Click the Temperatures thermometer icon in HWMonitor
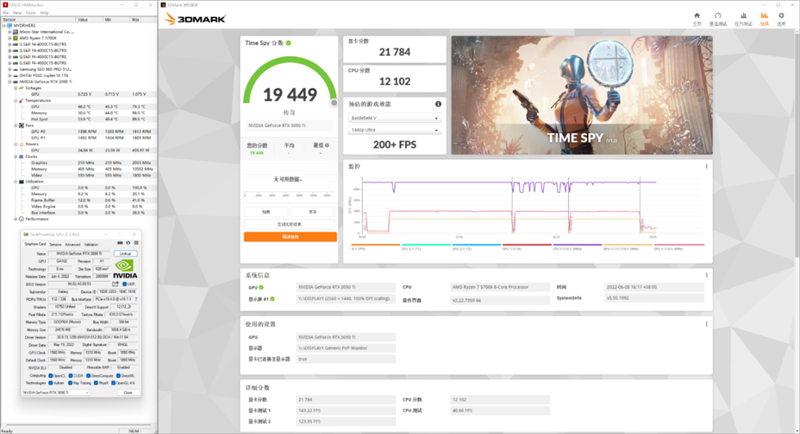800x434 pixels. tap(21, 100)
